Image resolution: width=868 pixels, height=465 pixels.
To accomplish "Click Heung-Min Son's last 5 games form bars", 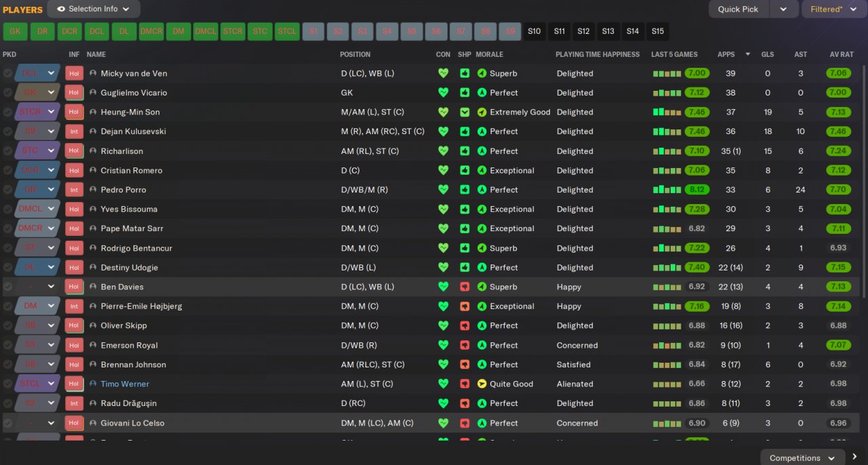I will coord(667,112).
